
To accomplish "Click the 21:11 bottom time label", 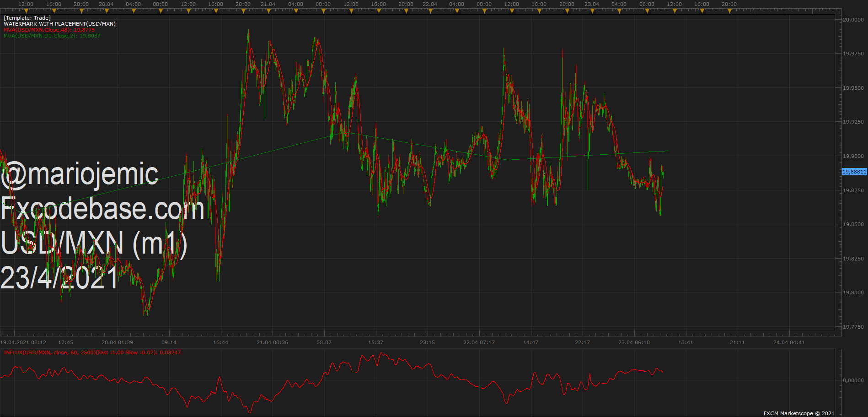I will point(737,342).
